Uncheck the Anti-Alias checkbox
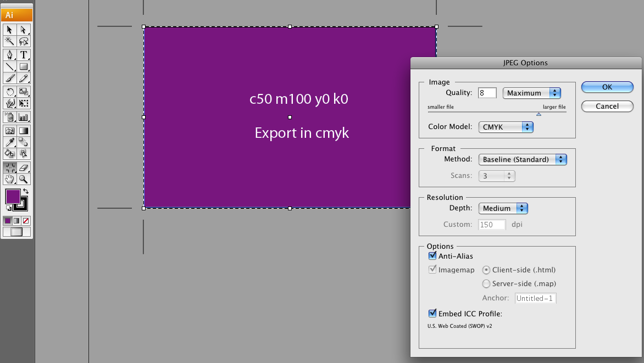Screen dimensions: 644x363 pyautogui.click(x=432, y=256)
